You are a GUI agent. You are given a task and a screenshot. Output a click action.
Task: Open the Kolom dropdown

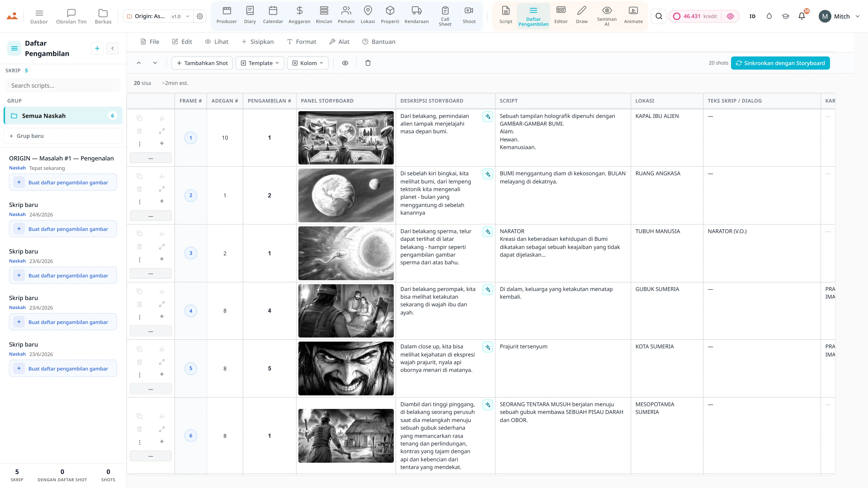tap(308, 63)
